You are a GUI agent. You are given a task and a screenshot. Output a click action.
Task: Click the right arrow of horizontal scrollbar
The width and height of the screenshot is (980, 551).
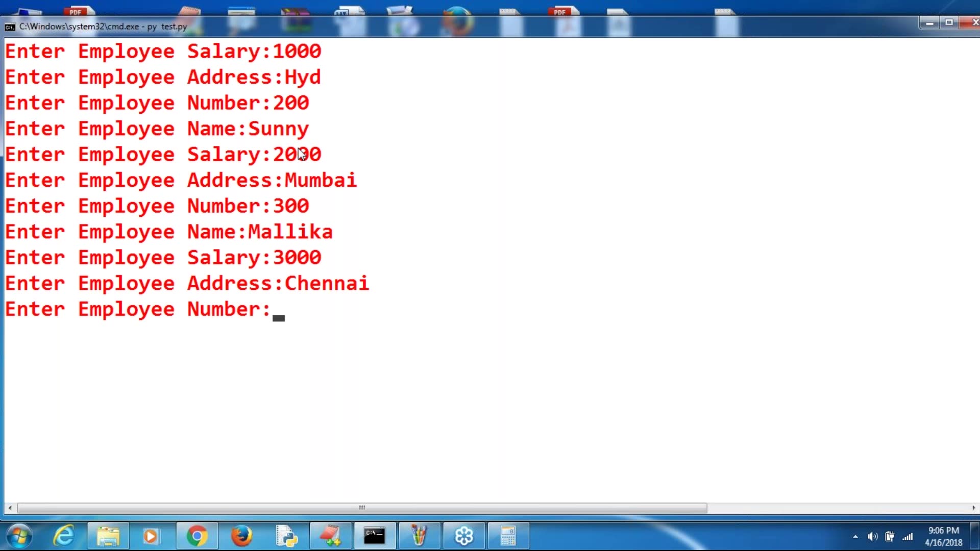[x=974, y=508]
